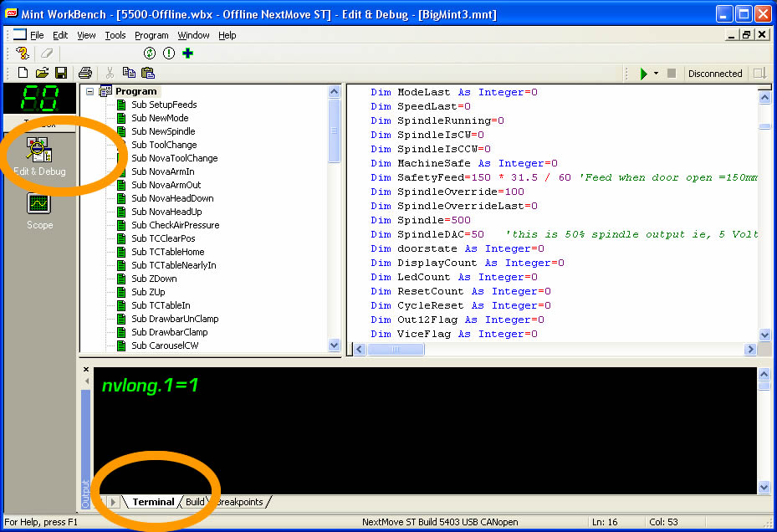Select Sub ToolChange in the tree
The image size is (777, 532).
pyautogui.click(x=164, y=145)
